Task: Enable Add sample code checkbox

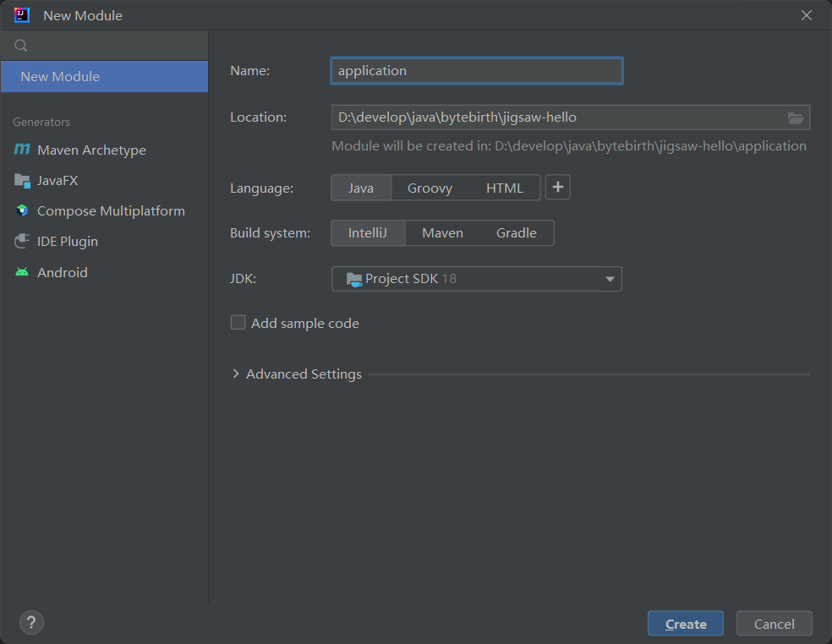Action: pos(238,323)
